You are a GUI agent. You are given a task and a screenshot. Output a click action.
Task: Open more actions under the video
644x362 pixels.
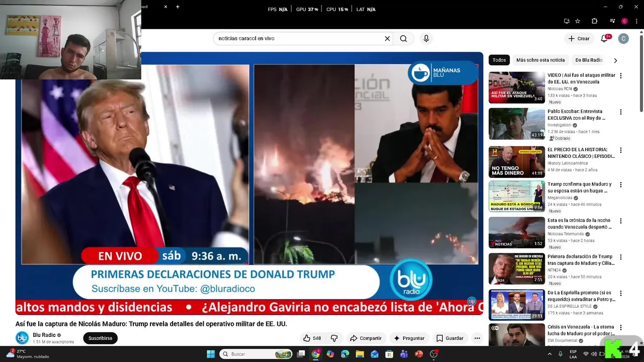(477, 338)
